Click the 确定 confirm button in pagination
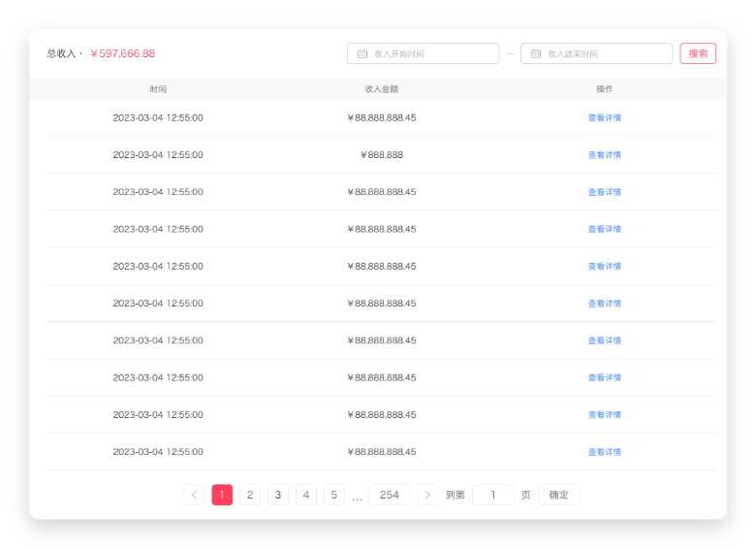The height and width of the screenshot is (549, 756). 558,495
